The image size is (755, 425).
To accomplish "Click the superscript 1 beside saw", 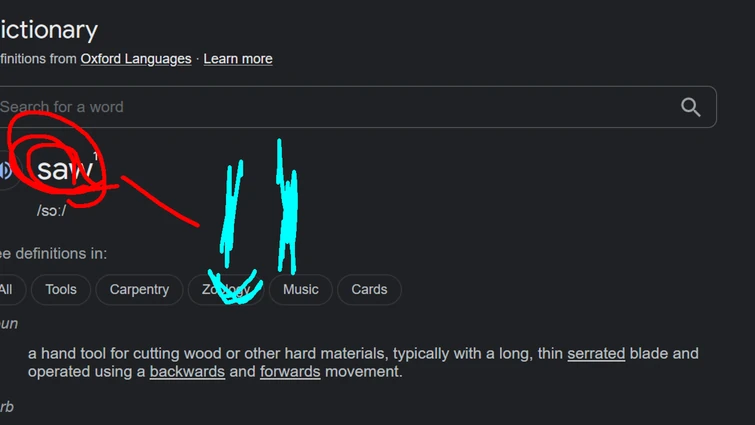I will [x=96, y=156].
